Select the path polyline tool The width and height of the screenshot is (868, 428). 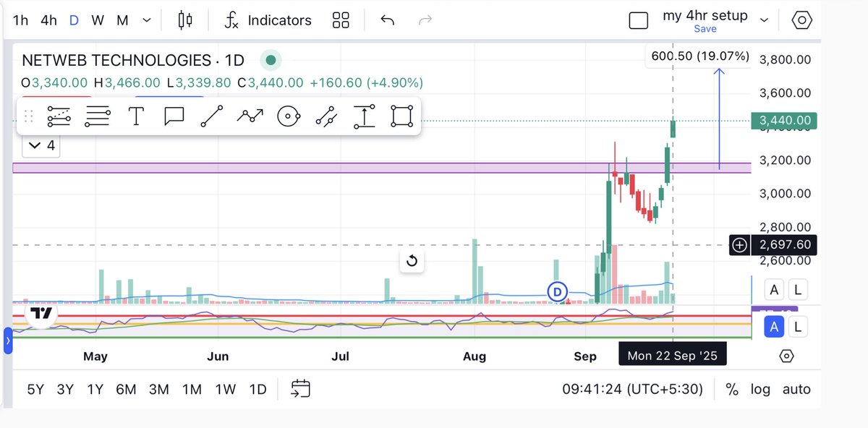click(250, 116)
